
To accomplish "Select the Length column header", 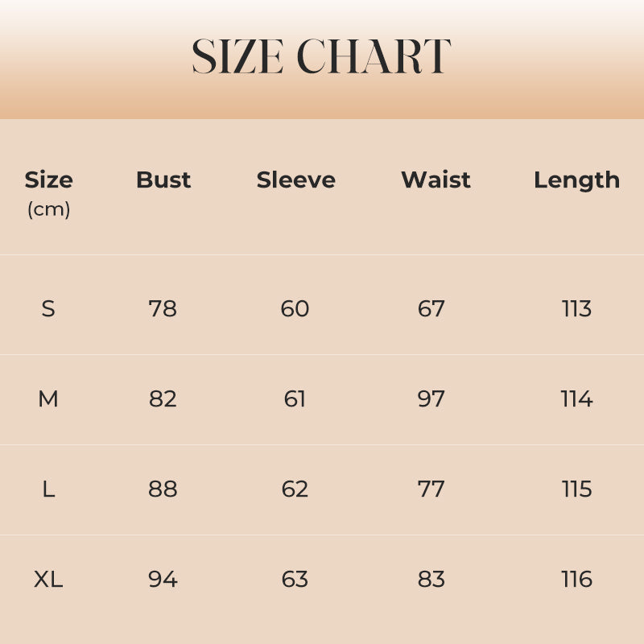I will pyautogui.click(x=576, y=180).
